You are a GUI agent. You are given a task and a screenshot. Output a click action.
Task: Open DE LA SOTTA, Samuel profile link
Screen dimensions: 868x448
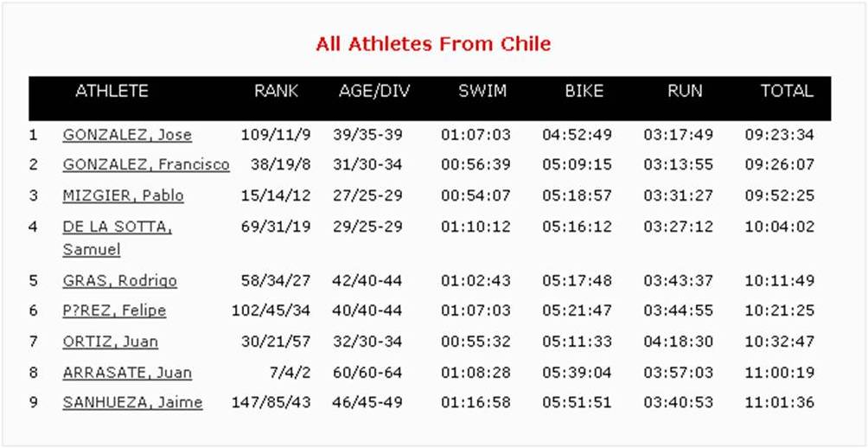coord(118,238)
